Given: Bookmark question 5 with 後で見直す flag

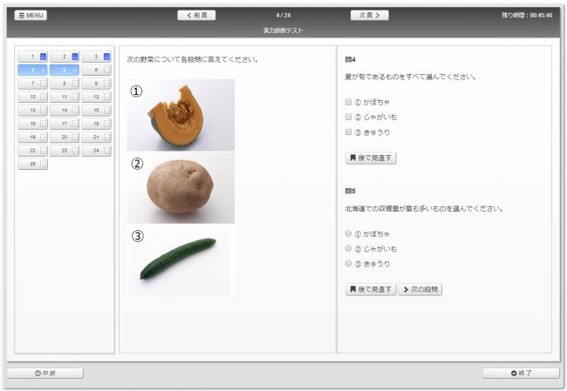Looking at the screenshot, I should click(371, 289).
